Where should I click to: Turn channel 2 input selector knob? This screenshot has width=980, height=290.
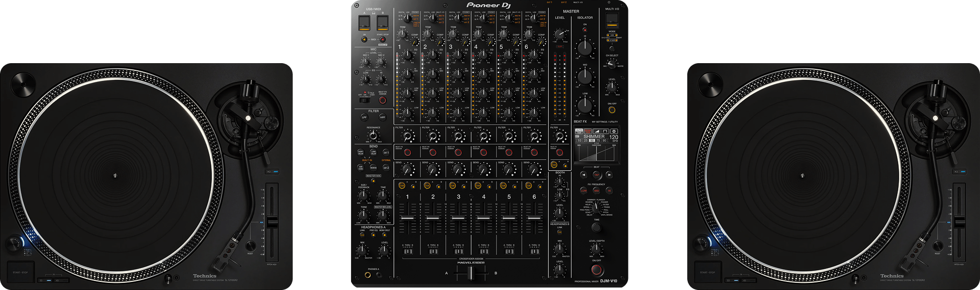(x=432, y=18)
